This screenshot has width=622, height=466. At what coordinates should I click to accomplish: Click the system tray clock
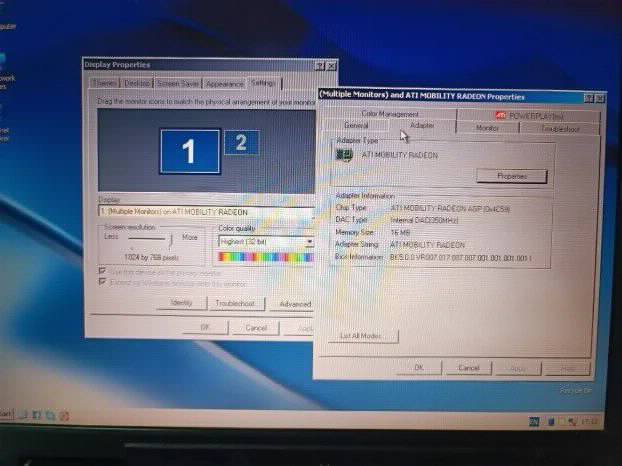click(588, 422)
